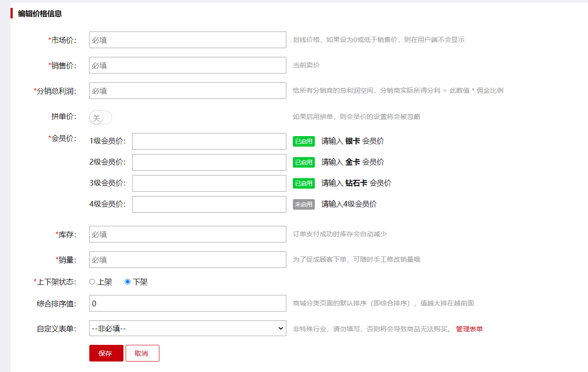This screenshot has height=372, width=588.
Task: Focus the 销售价 input field
Action: [x=187, y=65]
